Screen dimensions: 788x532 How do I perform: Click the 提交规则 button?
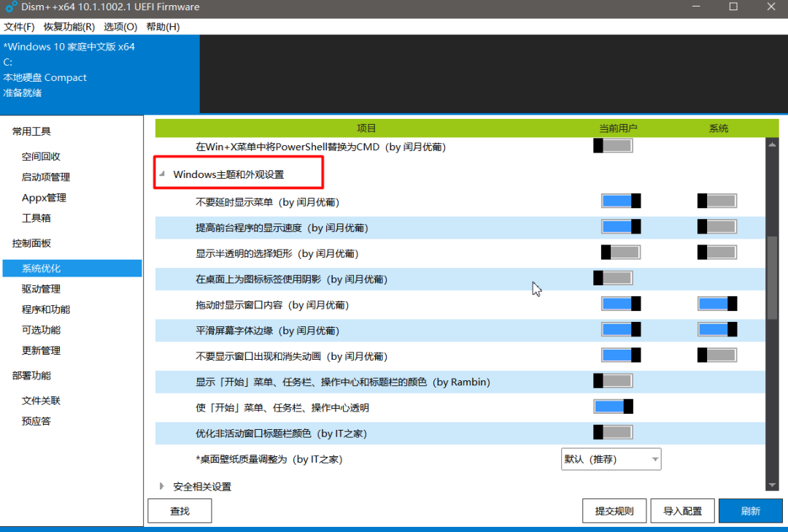click(x=614, y=511)
